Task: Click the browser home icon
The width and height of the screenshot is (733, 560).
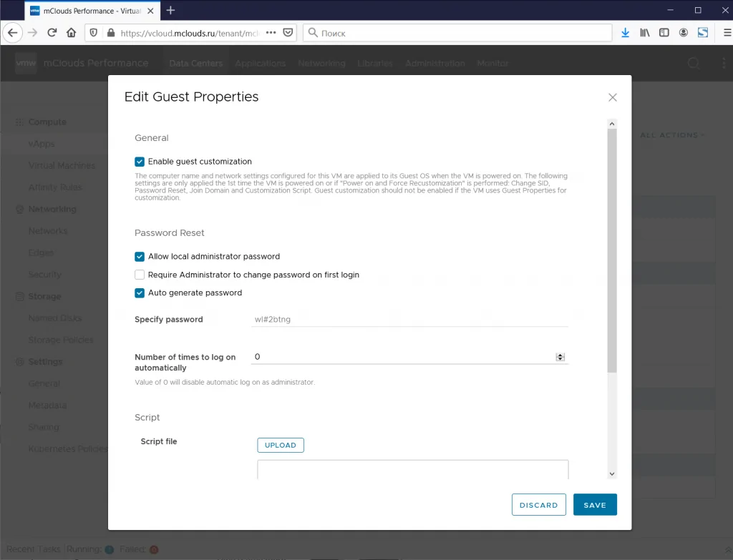Action: [x=71, y=33]
